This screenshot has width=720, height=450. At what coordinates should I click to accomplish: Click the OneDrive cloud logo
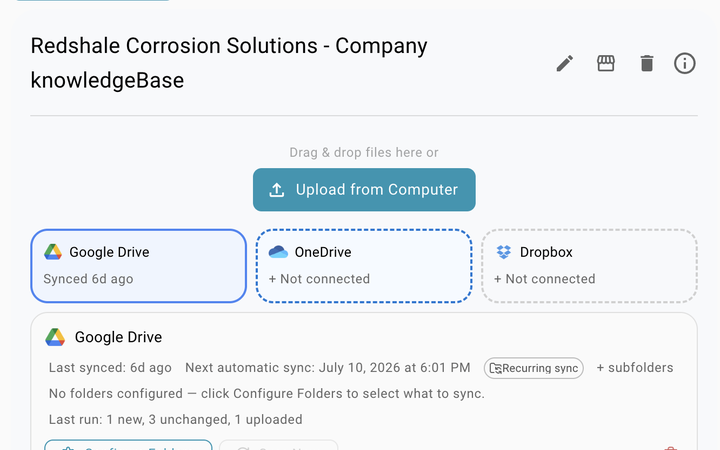point(278,252)
